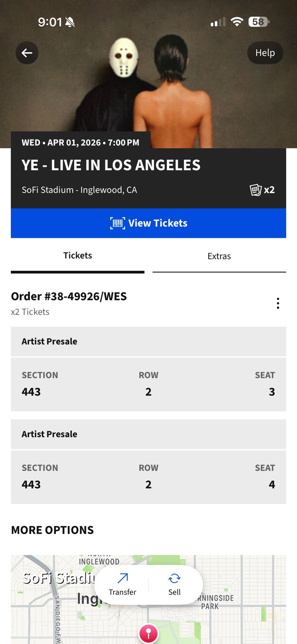Tap the Sell refresh icon
The image size is (297, 644).
174,578
